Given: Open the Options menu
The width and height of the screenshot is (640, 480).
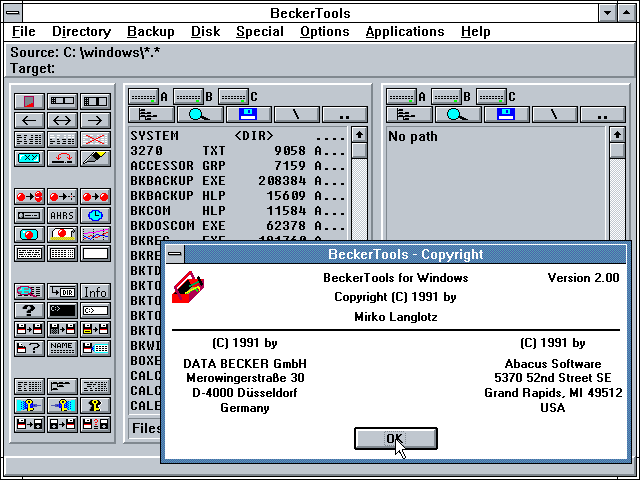Looking at the screenshot, I should point(325,32).
